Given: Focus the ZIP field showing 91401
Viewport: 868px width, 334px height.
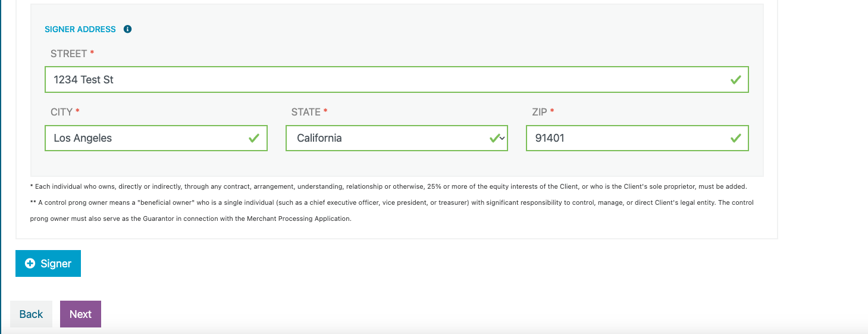Looking at the screenshot, I should 637,138.
